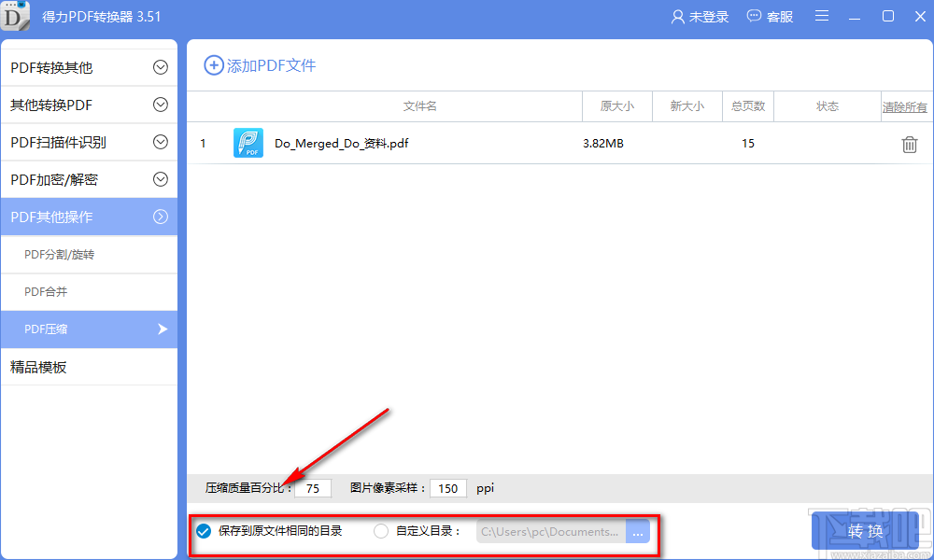Screen dimensions: 934x560
Task: Maximize the application window
Action: 888,16
